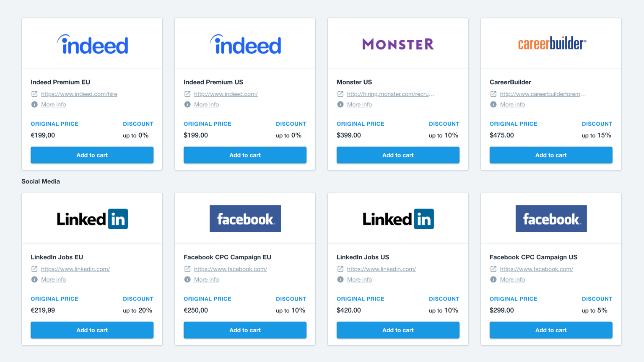Add LinkedIn Jobs US to cart
The image size is (644, 362).
coord(398,330)
